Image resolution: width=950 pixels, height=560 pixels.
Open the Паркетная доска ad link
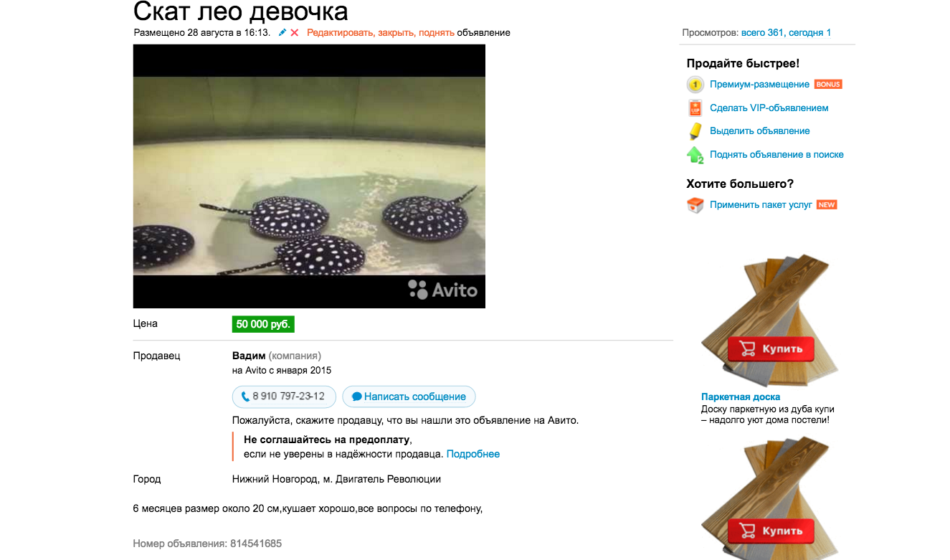[x=741, y=397]
